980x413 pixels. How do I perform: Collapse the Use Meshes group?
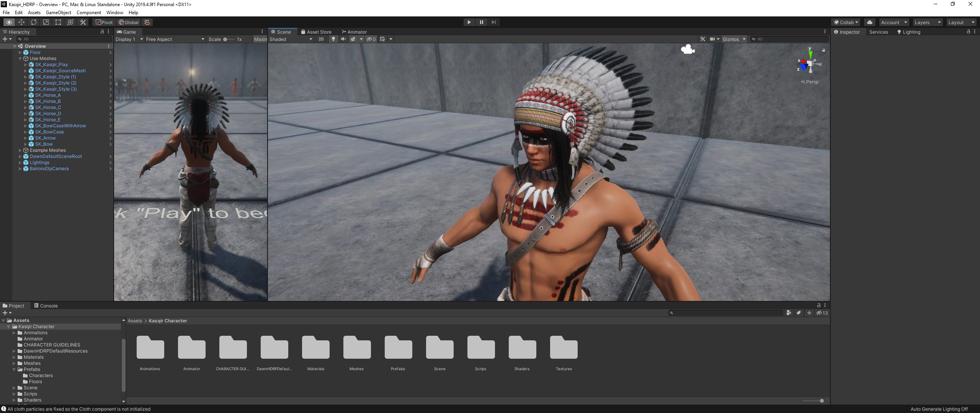[20, 59]
